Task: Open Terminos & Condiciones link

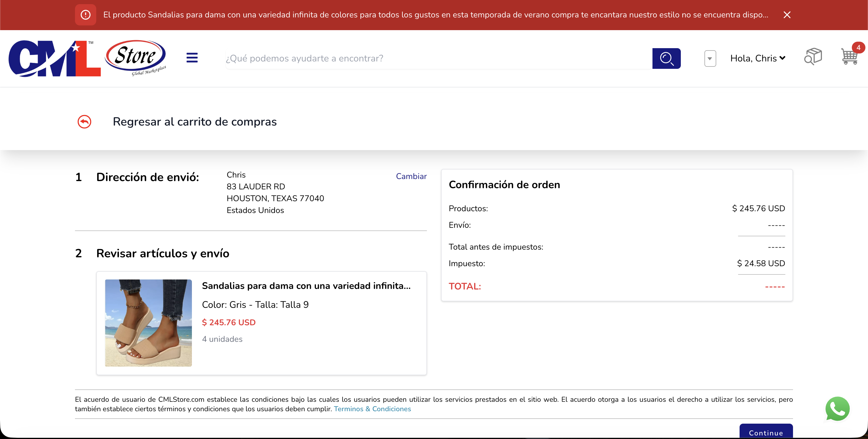Action: point(372,409)
